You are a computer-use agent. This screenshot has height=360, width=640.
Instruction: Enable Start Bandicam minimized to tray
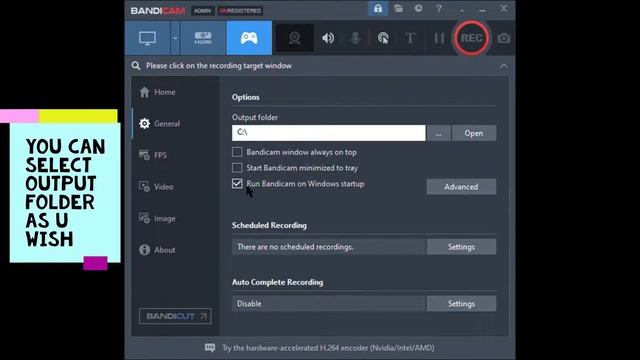(237, 168)
